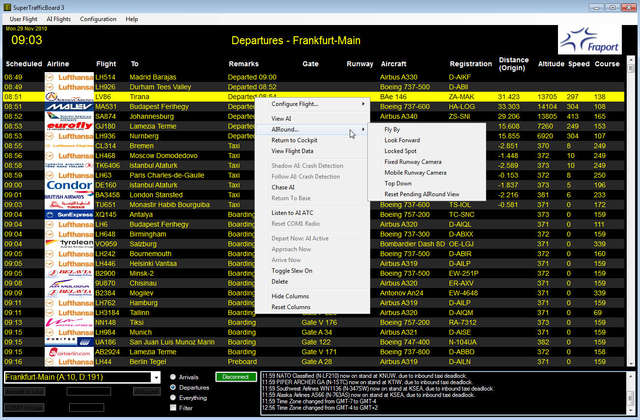Open the AI Flights menu
640x420 pixels.
click(x=58, y=19)
